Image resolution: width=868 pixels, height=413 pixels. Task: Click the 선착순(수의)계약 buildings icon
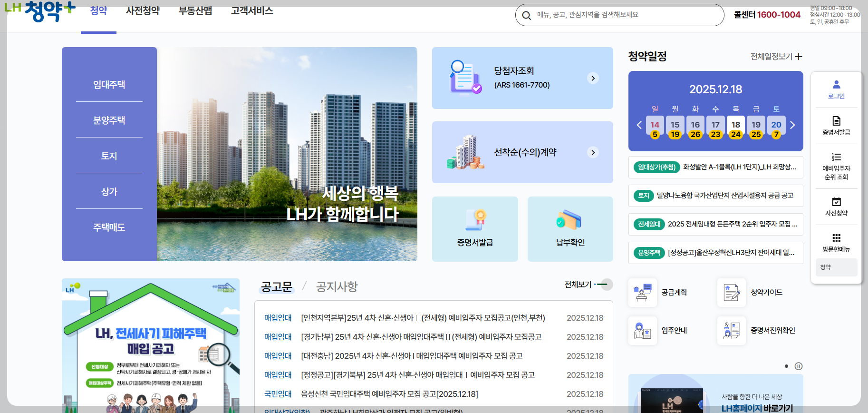(465, 152)
